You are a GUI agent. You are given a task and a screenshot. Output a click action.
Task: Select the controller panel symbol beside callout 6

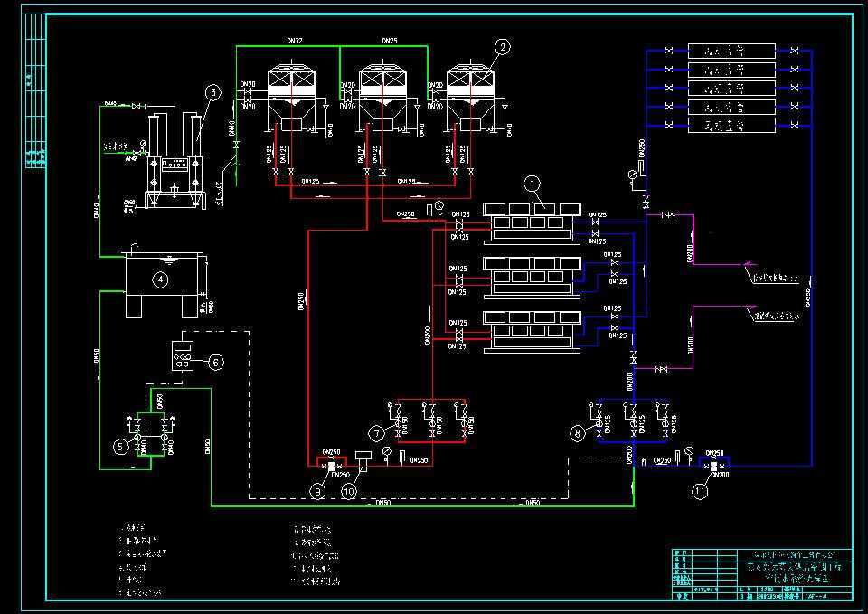pos(183,354)
